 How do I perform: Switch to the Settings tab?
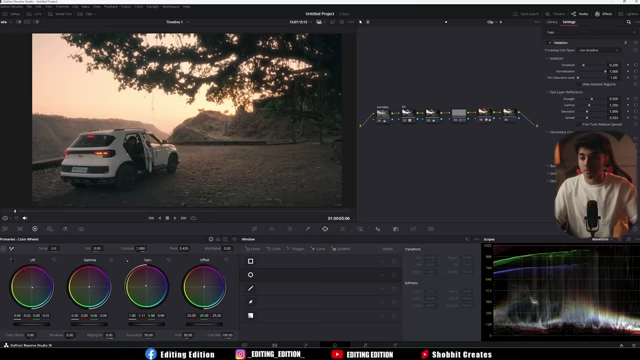569,22
